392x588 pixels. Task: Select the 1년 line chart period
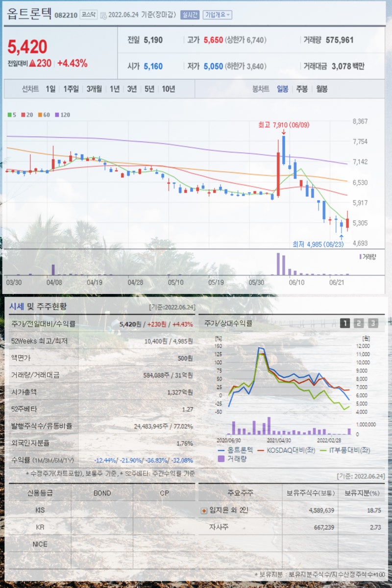pos(115,89)
